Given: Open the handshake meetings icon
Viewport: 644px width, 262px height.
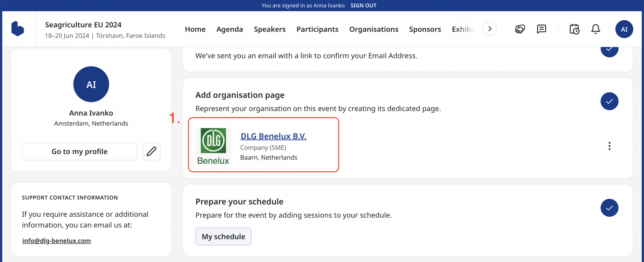Looking at the screenshot, I should tap(520, 29).
